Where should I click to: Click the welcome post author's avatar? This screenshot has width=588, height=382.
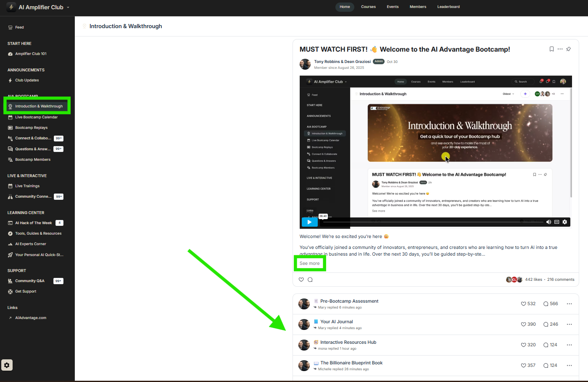click(305, 64)
